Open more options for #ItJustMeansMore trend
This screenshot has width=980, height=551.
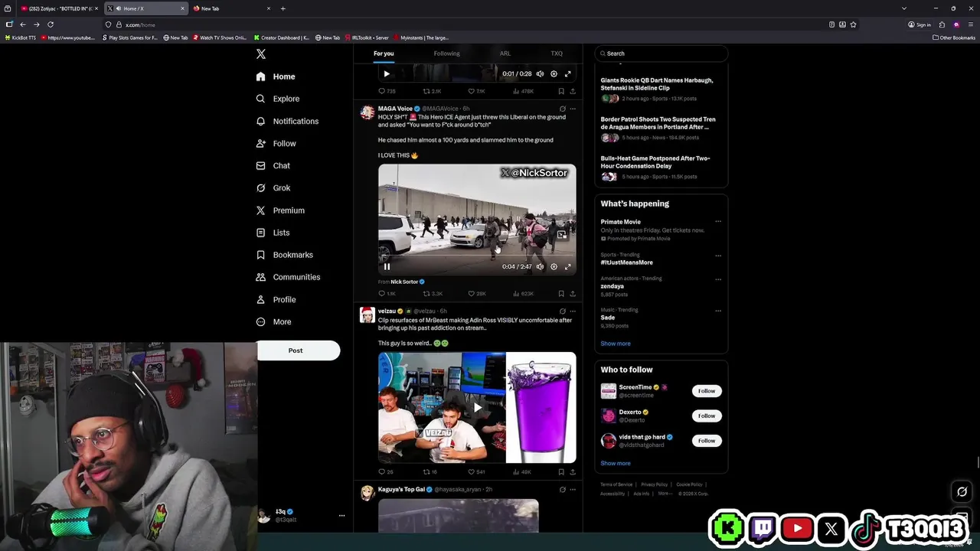point(718,256)
